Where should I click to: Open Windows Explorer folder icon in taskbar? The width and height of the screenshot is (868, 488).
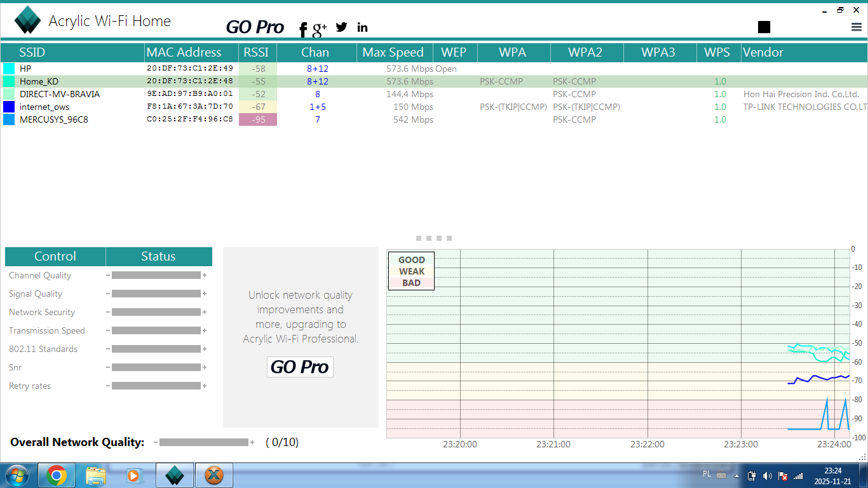point(96,475)
